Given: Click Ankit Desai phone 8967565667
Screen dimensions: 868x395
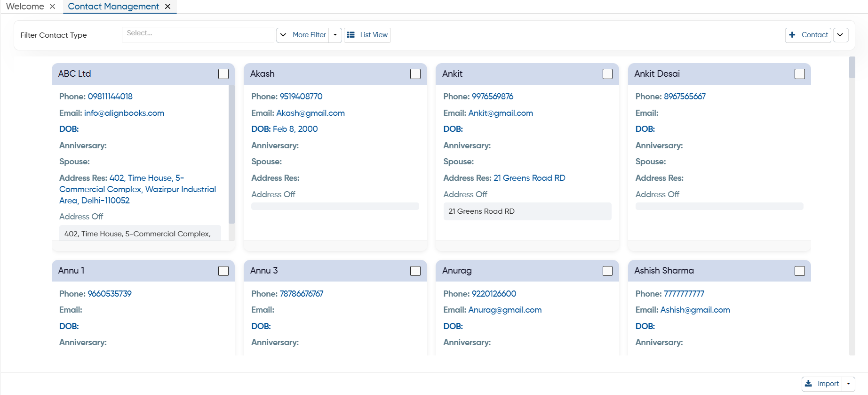Looking at the screenshot, I should pos(685,97).
